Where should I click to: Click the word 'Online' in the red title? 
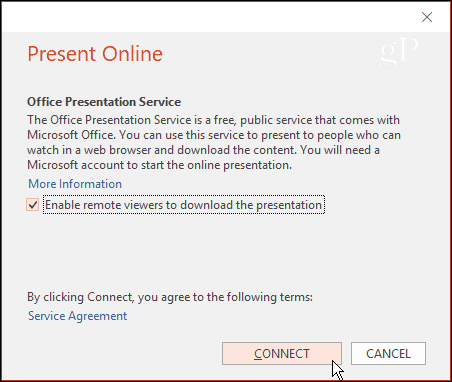132,54
